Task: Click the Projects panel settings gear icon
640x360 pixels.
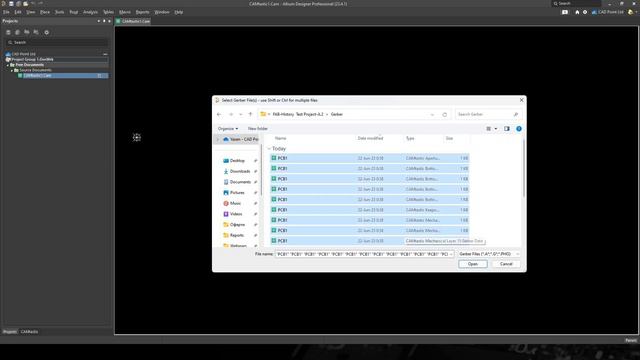Action: click(x=47, y=32)
